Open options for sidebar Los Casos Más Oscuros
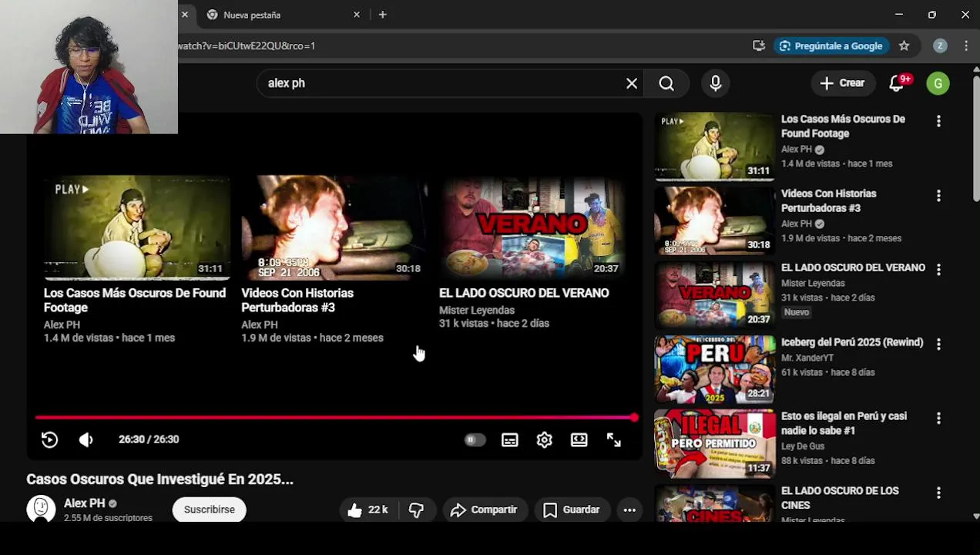The height and width of the screenshot is (555, 980). click(938, 121)
